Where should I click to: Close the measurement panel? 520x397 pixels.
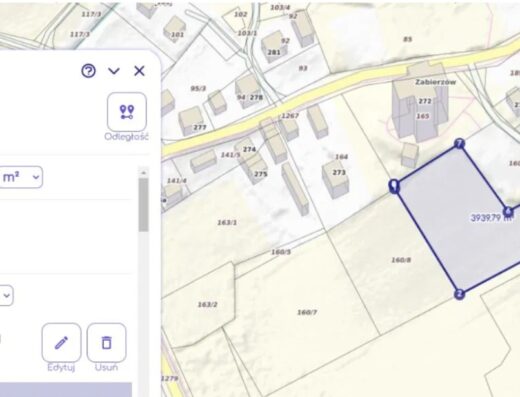(x=139, y=71)
